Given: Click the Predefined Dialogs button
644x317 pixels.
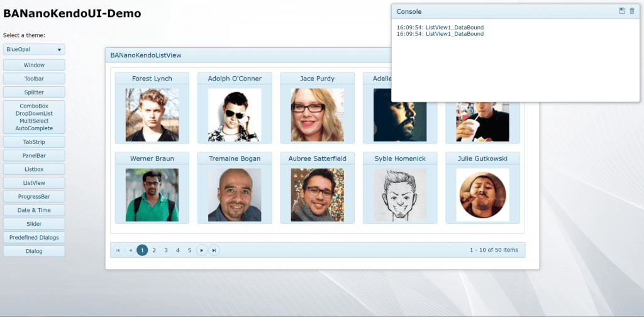Looking at the screenshot, I should [x=34, y=238].
